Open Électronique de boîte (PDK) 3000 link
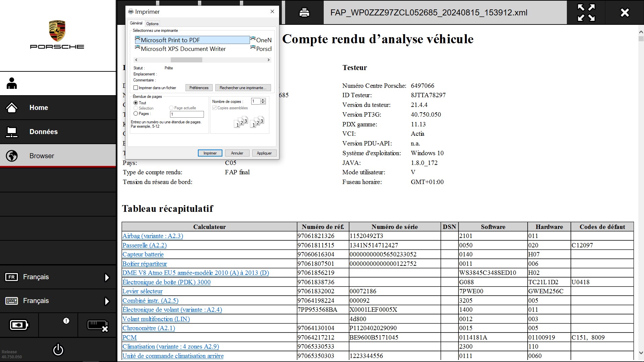This screenshot has width=644, height=362. 166,282
